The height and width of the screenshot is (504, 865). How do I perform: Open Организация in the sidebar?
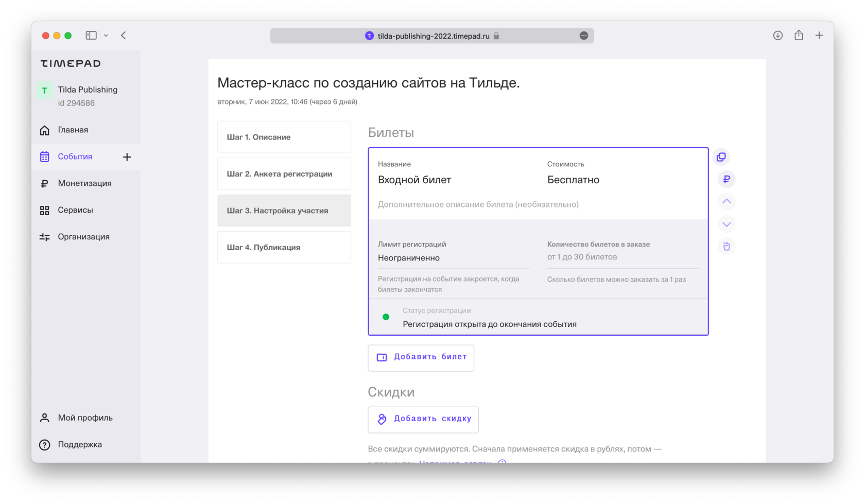(x=85, y=237)
